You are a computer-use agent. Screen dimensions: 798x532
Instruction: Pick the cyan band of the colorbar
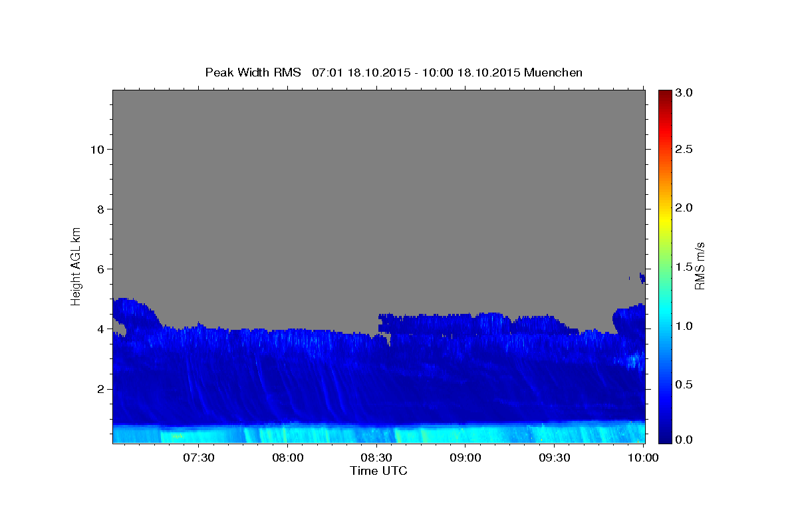pos(665,313)
